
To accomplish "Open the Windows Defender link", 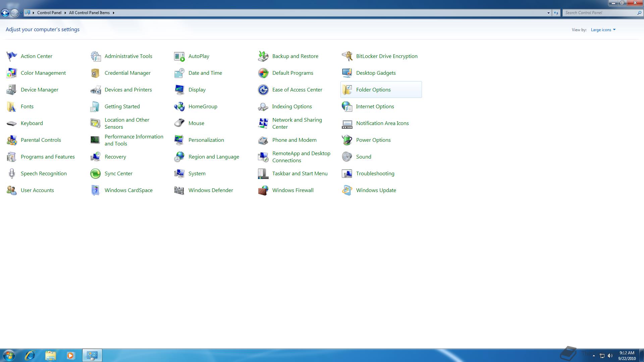I will [x=211, y=190].
